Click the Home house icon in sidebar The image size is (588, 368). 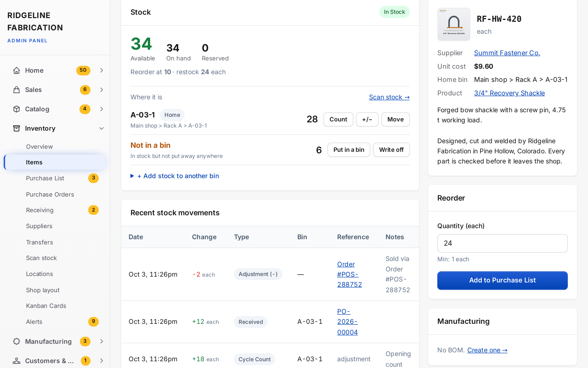point(17,71)
